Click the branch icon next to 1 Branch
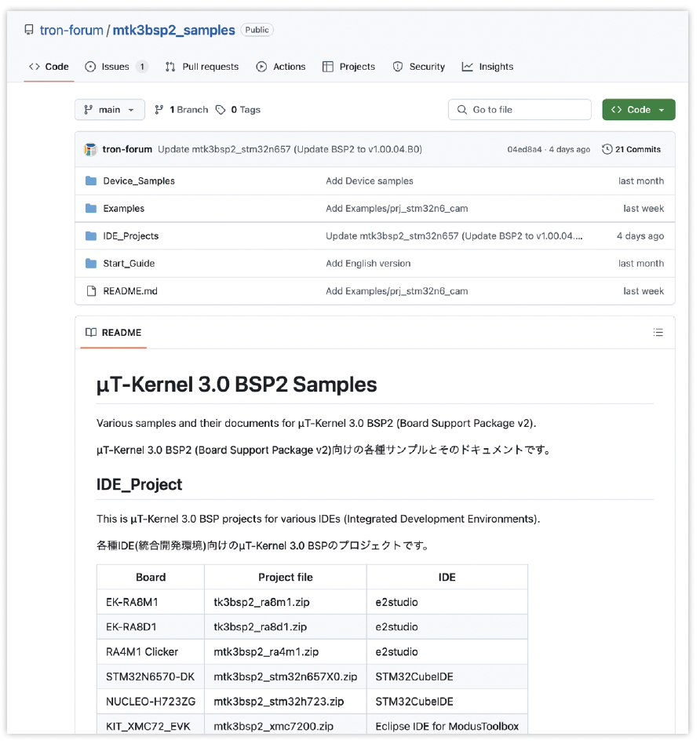This screenshot has width=700, height=744. [x=159, y=110]
